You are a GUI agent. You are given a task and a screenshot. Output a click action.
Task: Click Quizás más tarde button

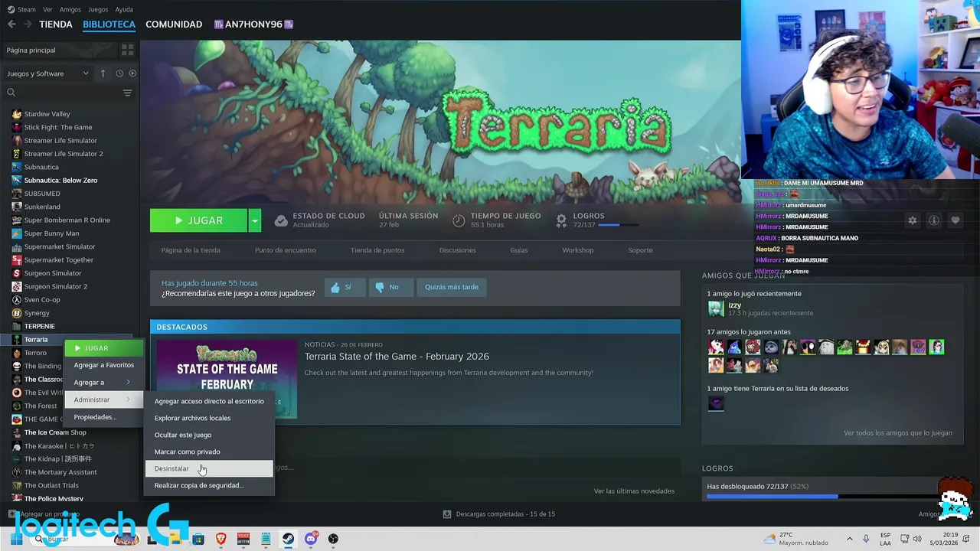pyautogui.click(x=451, y=287)
